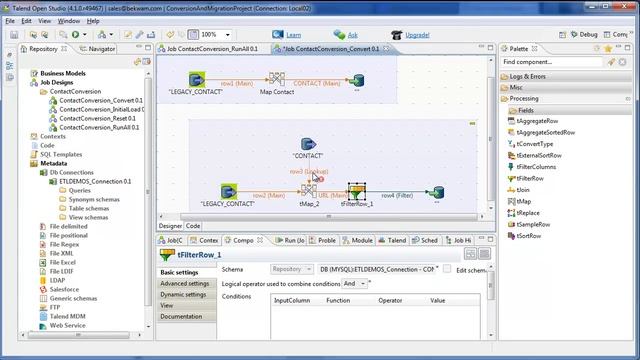
Task: Open Advanced settings of tFilterRow_1
Action: pyautogui.click(x=186, y=283)
